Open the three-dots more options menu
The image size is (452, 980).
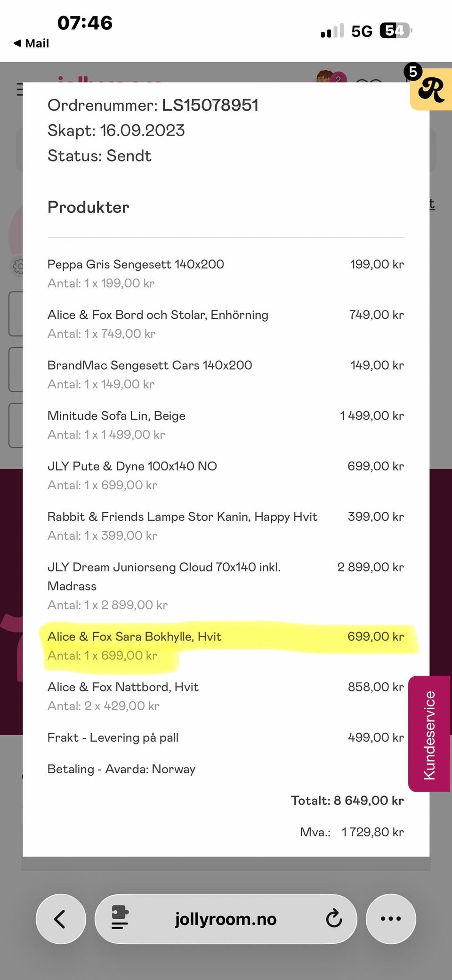coord(391,918)
